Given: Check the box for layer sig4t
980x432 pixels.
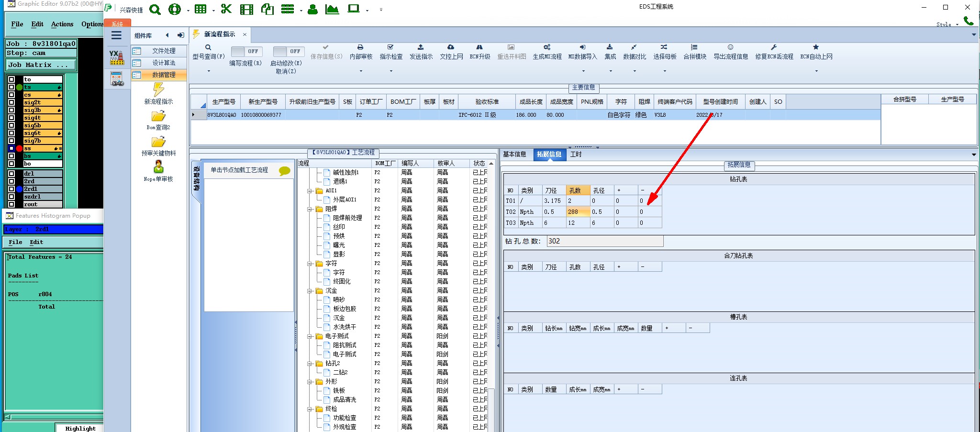Looking at the screenshot, I should pos(11,118).
